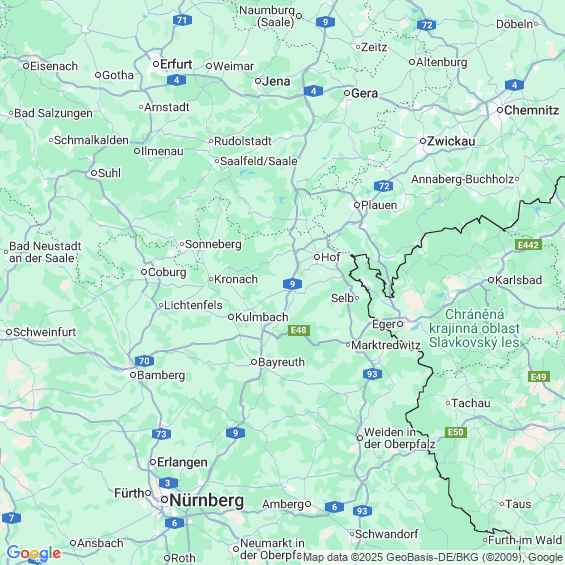Viewport: 565px width, 565px height.
Task: Click the A7 highway shield near Ansbach
Action: click(x=11, y=518)
